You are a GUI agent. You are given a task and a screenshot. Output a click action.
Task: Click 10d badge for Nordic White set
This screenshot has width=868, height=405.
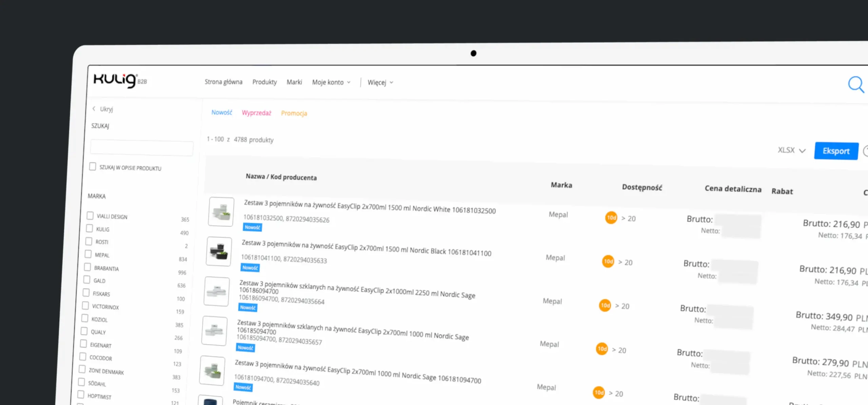click(611, 218)
